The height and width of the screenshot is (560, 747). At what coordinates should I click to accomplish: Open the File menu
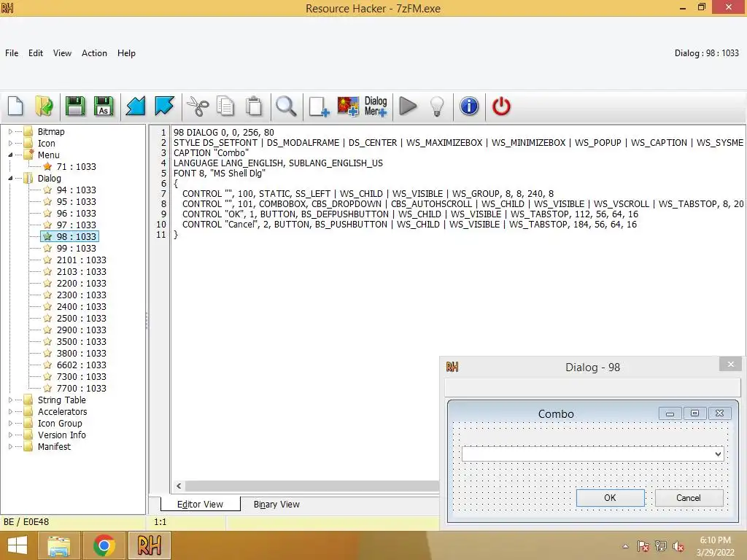click(12, 53)
